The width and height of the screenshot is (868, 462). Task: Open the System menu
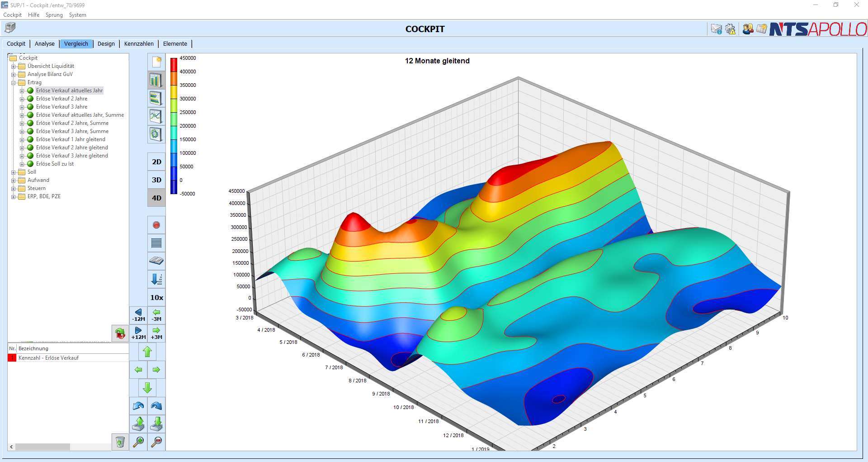click(x=78, y=15)
